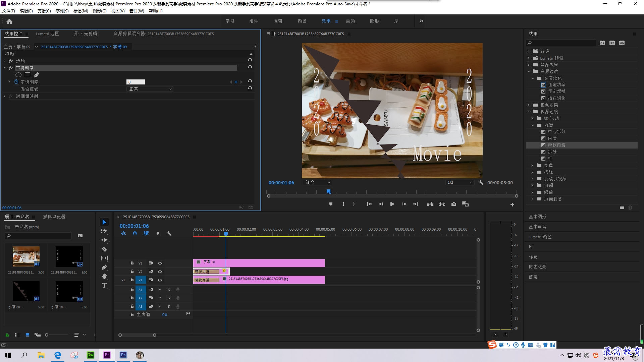The height and width of the screenshot is (362, 644).
Task: Select the Type tool
Action: (x=104, y=285)
